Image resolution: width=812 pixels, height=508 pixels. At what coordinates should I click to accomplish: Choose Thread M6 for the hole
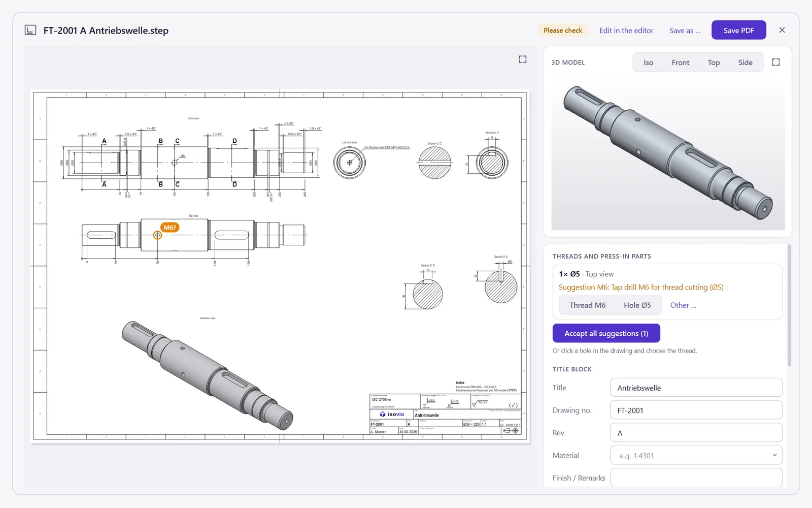click(x=587, y=305)
